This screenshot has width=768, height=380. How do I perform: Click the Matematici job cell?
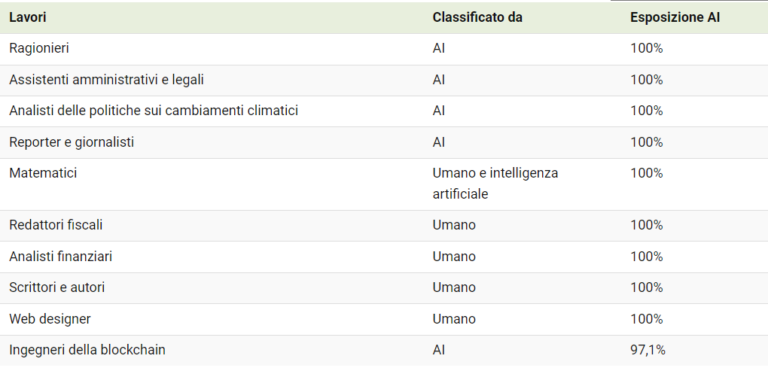[43, 173]
